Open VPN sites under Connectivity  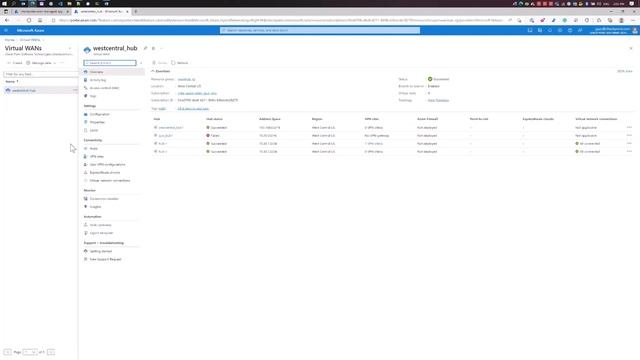point(97,156)
